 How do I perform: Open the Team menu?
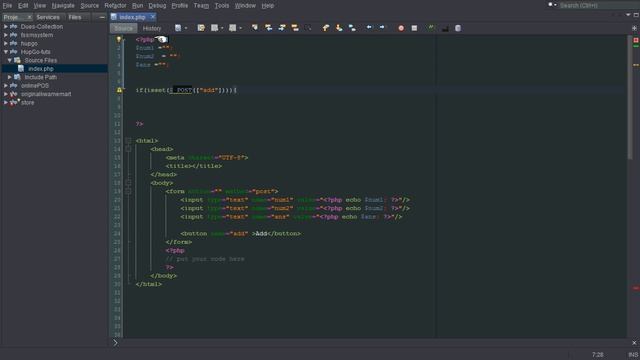click(x=201, y=6)
